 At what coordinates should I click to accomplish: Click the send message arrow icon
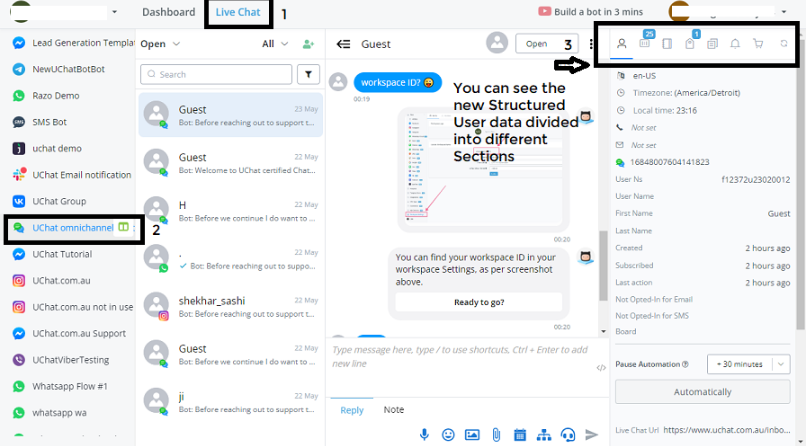click(591, 434)
